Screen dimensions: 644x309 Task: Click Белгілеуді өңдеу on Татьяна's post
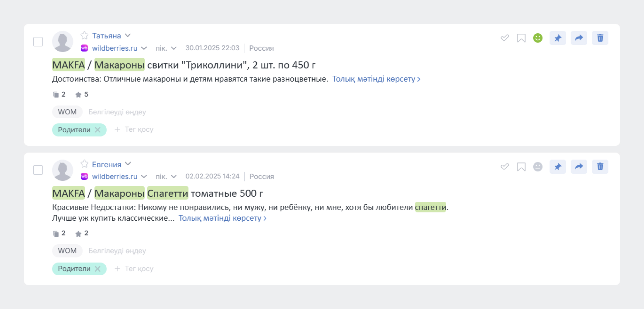117,112
